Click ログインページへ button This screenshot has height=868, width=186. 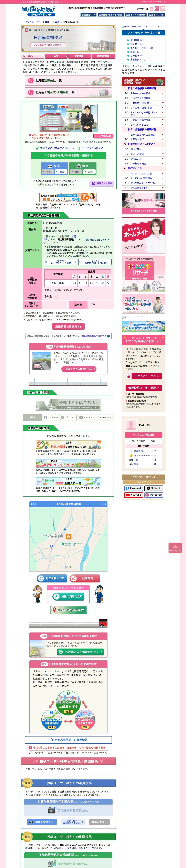click(x=144, y=376)
